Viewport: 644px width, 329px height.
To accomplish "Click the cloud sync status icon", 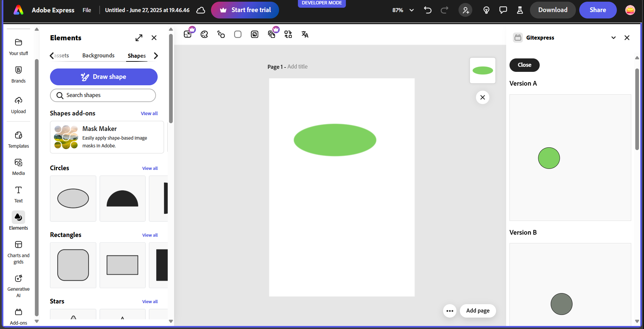I will click(201, 10).
